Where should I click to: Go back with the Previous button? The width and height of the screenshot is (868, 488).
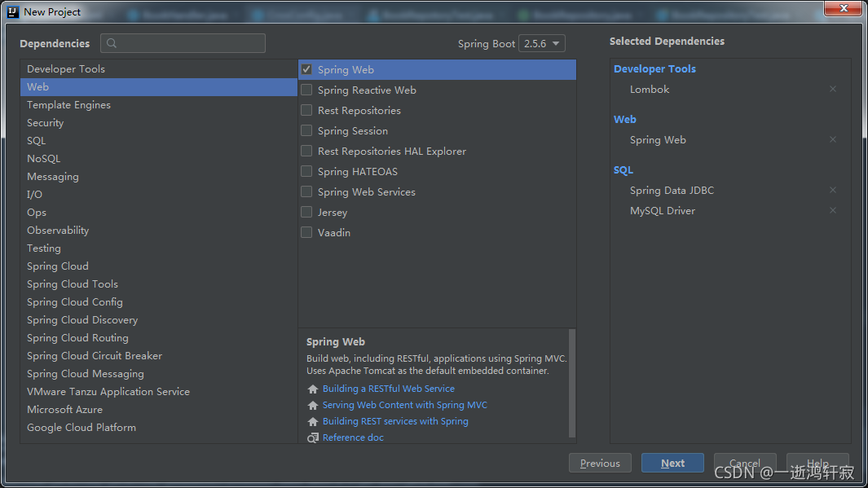600,463
